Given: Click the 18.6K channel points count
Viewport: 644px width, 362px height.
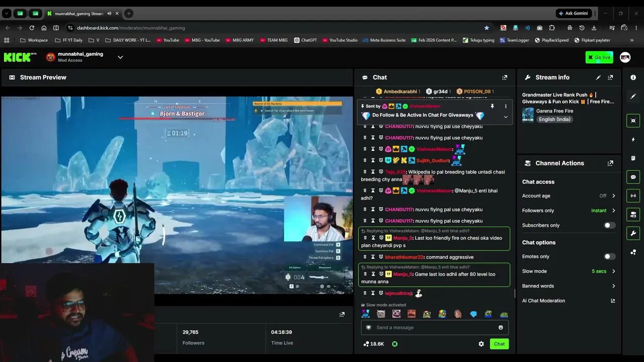Looking at the screenshot, I should click(x=373, y=344).
